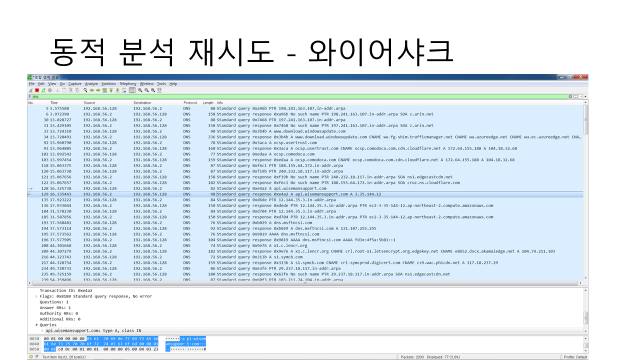Open the Analyze menu
Screen dimensions: 640x360
click(91, 84)
